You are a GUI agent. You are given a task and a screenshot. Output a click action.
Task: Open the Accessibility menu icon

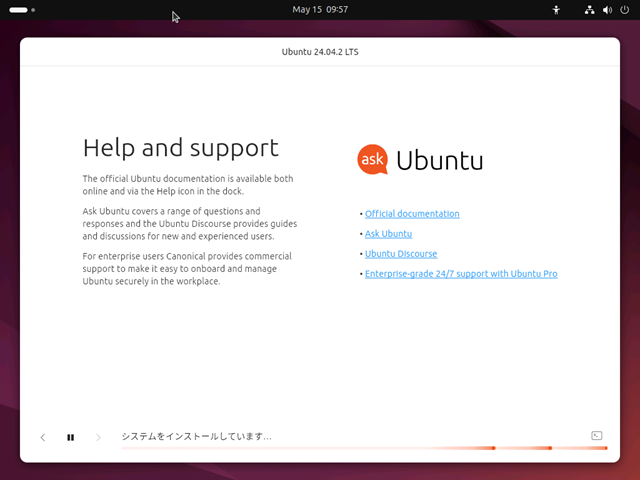(556, 10)
